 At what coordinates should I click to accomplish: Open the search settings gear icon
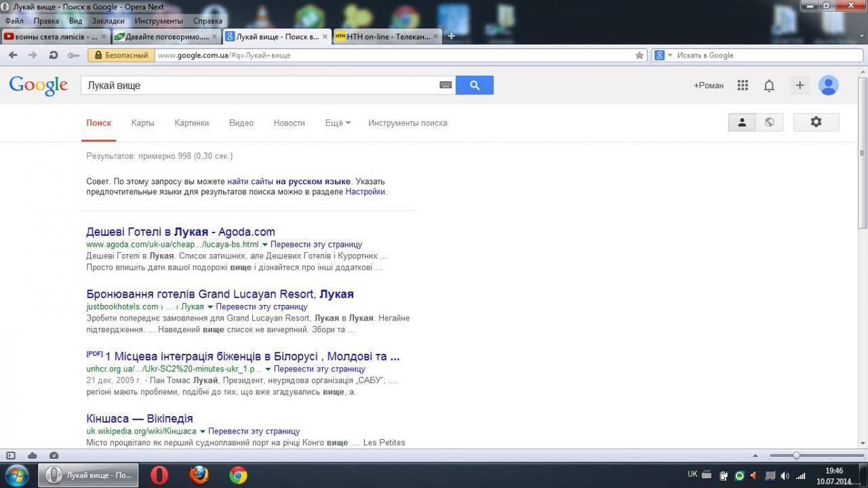tap(816, 122)
